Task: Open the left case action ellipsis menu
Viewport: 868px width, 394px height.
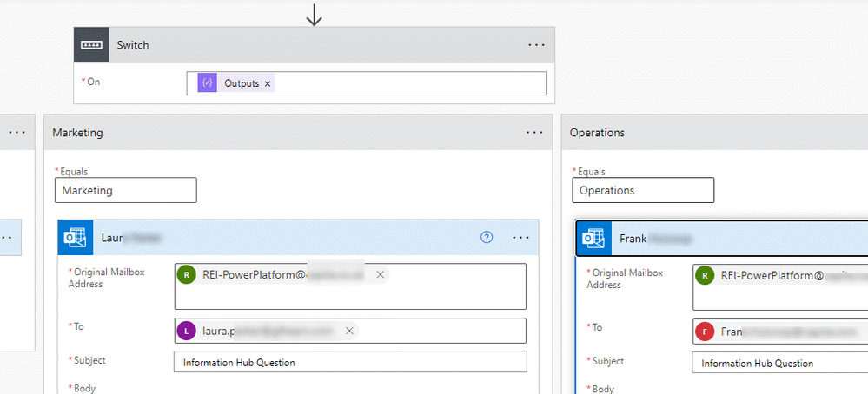Action: (8, 238)
